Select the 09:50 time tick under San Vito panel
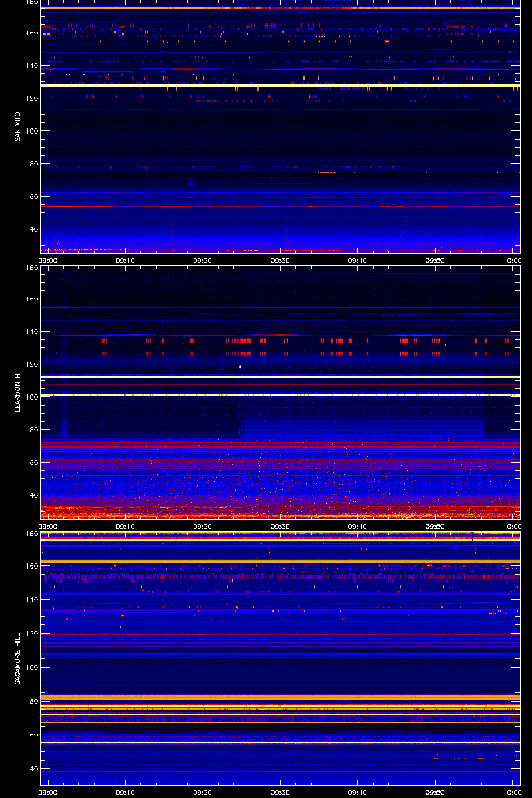The width and height of the screenshot is (532, 798). click(x=435, y=260)
